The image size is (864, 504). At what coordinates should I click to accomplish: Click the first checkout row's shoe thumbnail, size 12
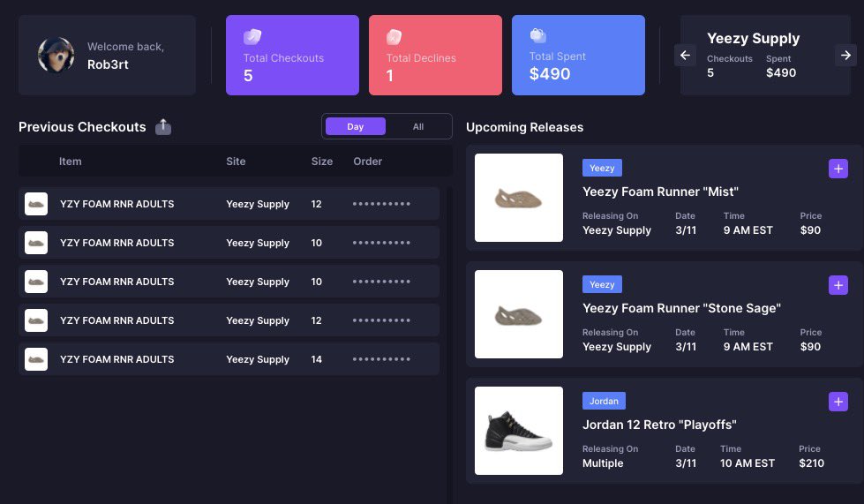coord(36,204)
